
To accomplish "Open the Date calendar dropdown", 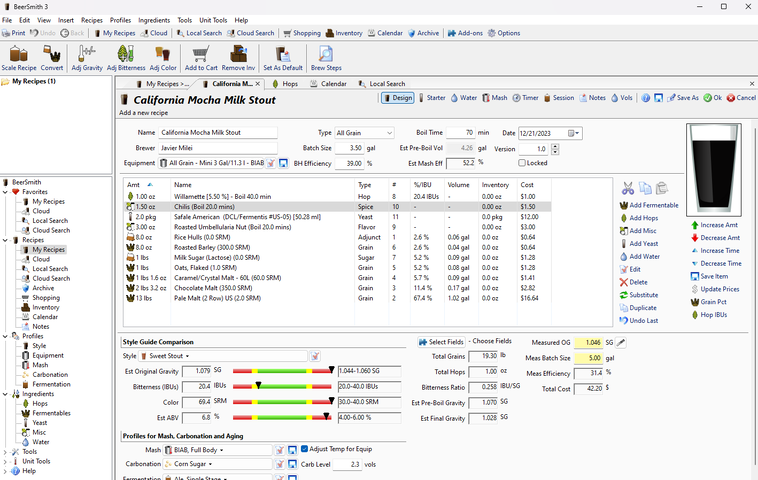I will (574, 133).
